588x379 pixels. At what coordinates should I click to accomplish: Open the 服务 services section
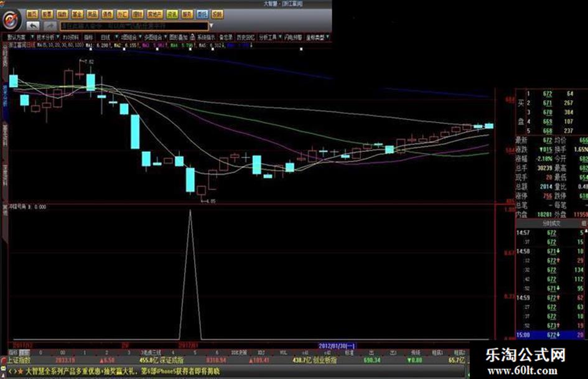[x=187, y=15]
